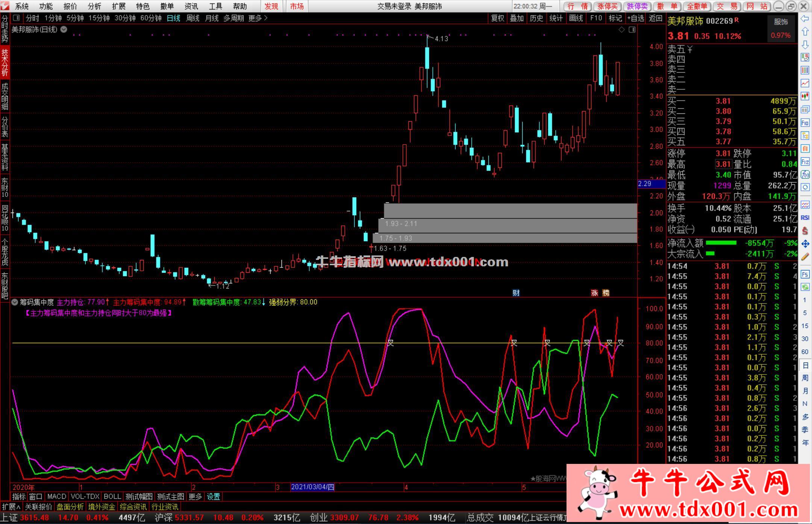Click the down arrow icon in right toolbar

(x=805, y=44)
